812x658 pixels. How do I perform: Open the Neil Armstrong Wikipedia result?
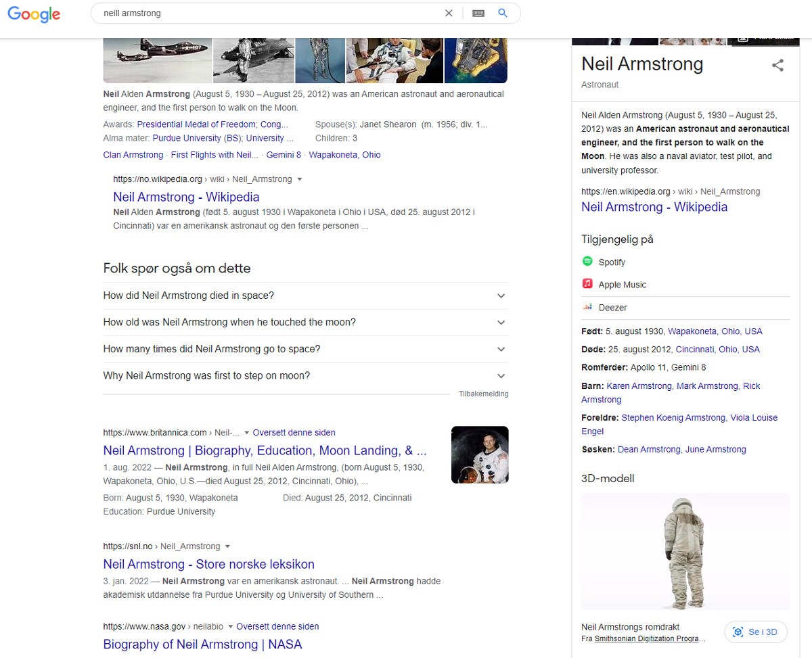[186, 197]
